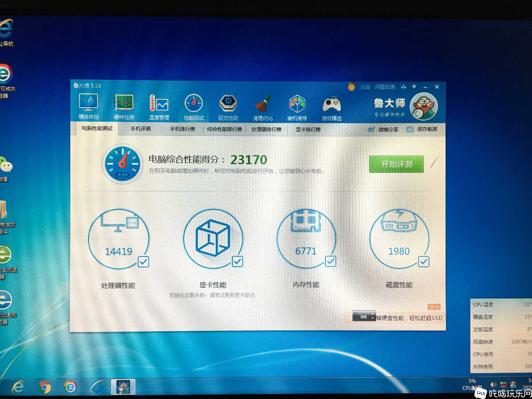Viewport: 532px width, 399px height.
Task: Click the 磁盘性能 label
Action: 399,285
